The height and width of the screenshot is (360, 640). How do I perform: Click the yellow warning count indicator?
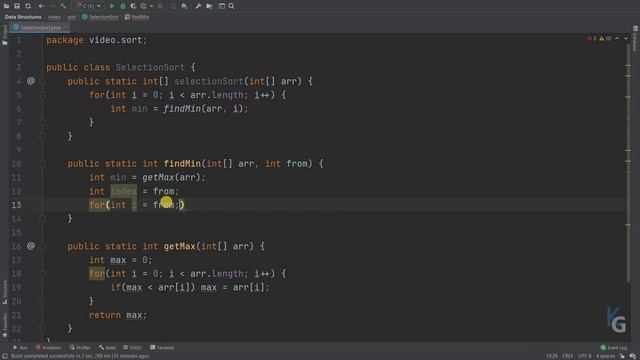[x=605, y=38]
